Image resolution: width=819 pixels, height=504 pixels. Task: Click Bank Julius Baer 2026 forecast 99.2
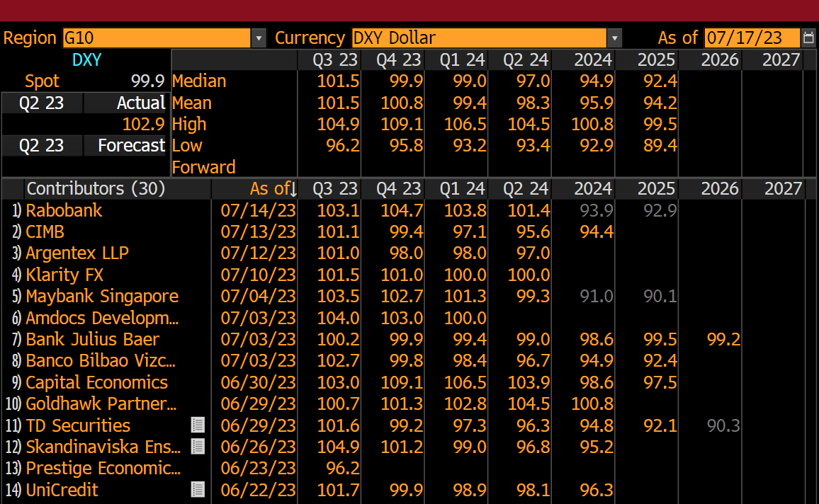click(x=723, y=339)
